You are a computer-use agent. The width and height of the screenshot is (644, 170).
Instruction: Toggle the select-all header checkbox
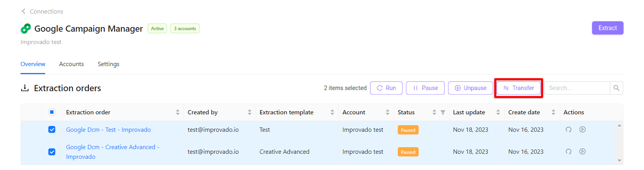52,112
